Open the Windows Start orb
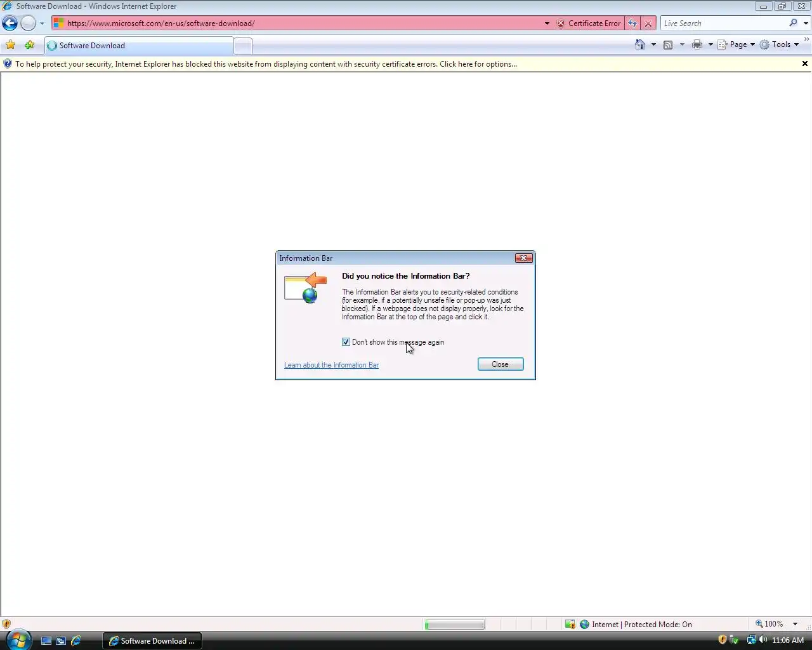This screenshot has height=650, width=812. click(18, 639)
